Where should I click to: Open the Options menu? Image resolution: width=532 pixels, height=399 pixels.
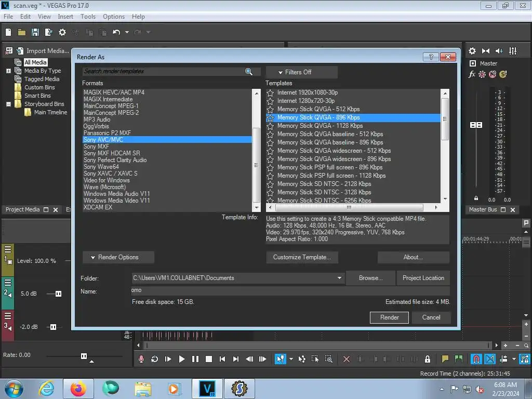[114, 16]
